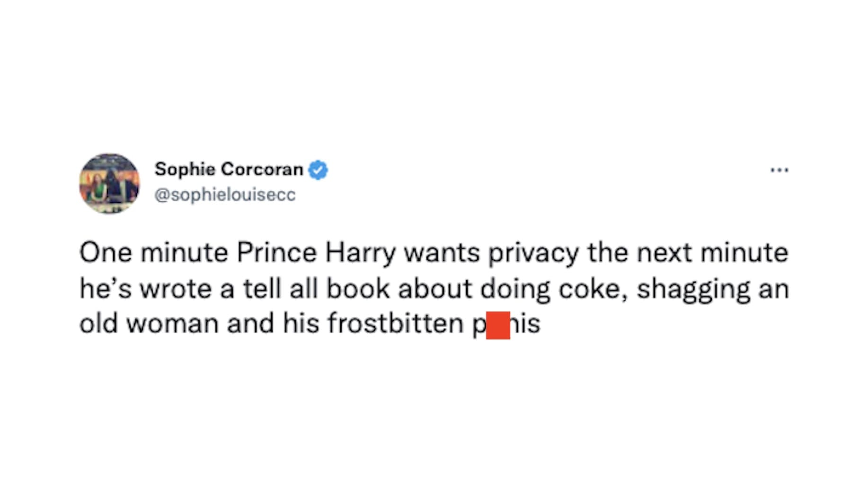The image size is (868, 499).
Task: Click the word "frostbitten" in the tweet
Action: point(396,324)
